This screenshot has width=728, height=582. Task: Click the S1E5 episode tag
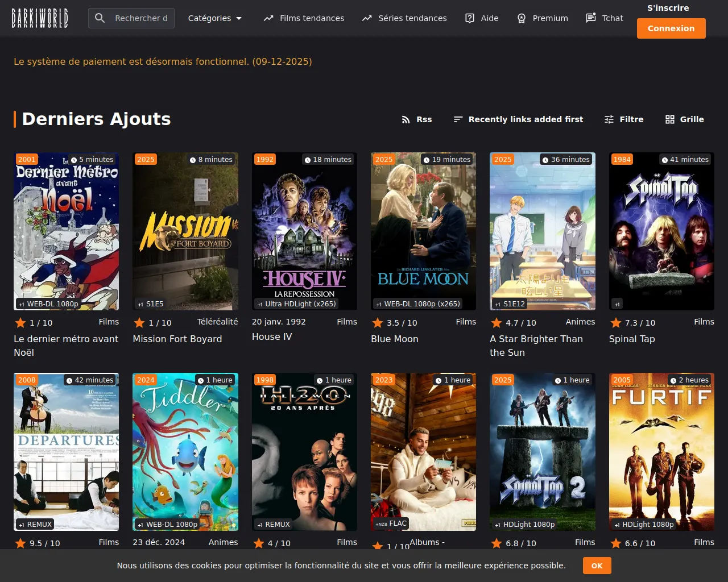tap(151, 304)
